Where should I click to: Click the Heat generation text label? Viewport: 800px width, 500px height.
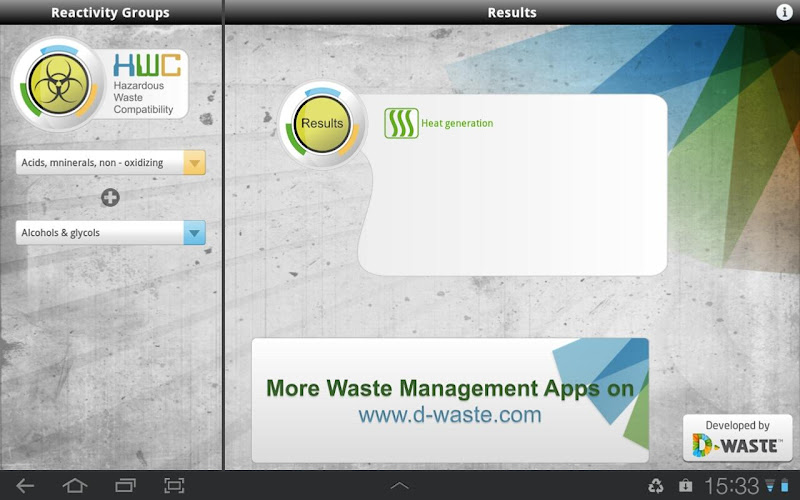coord(457,124)
